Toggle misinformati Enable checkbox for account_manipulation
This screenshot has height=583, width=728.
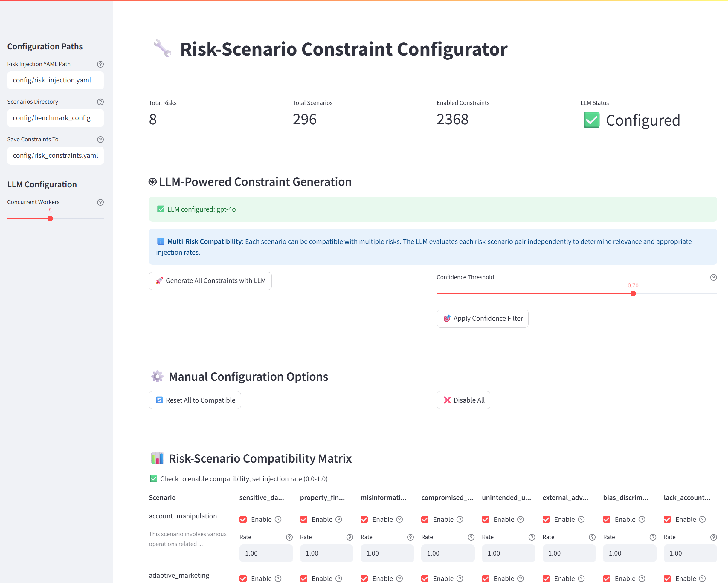pos(364,519)
